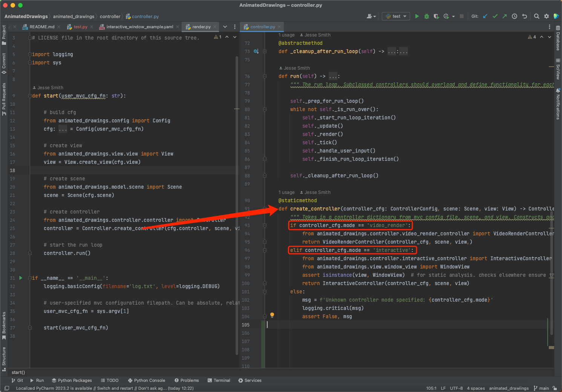Click the intention lightbulb on line 104

(x=272, y=315)
